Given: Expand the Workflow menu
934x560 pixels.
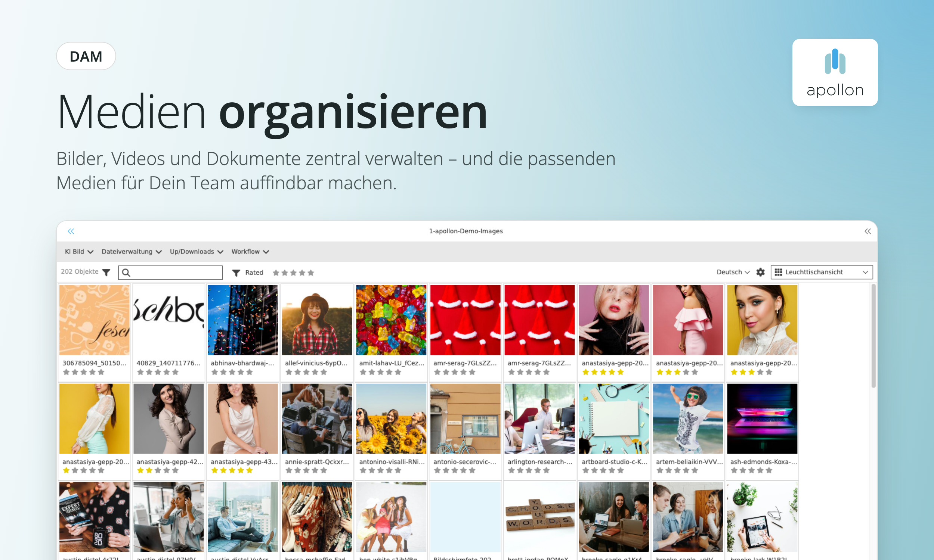Looking at the screenshot, I should click(x=250, y=252).
